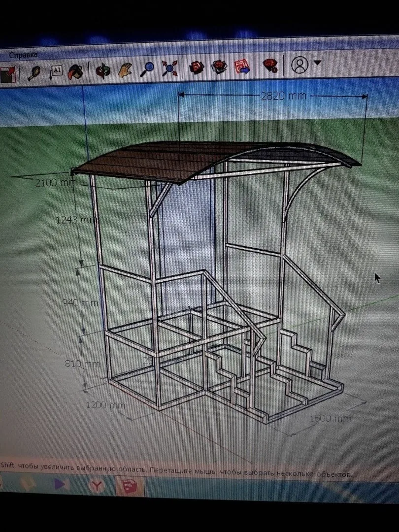Select the Text label tool
Screen dimensions: 399x532
pyautogui.click(x=55, y=72)
